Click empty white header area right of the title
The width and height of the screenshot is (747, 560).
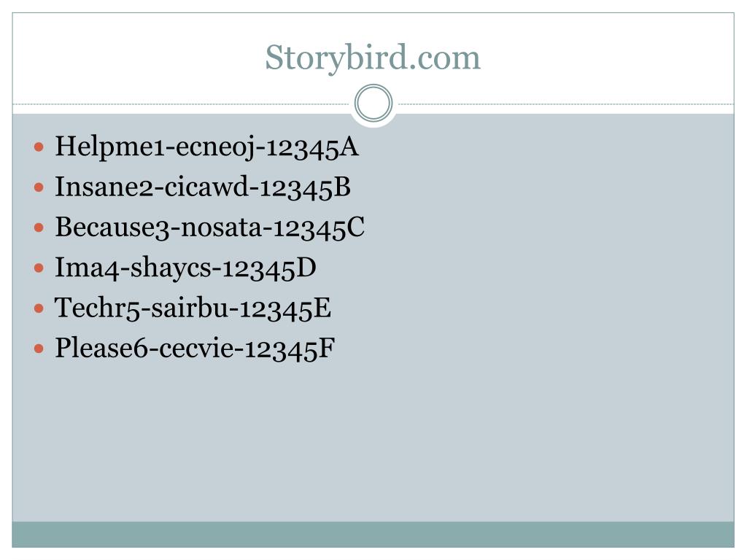point(608,58)
